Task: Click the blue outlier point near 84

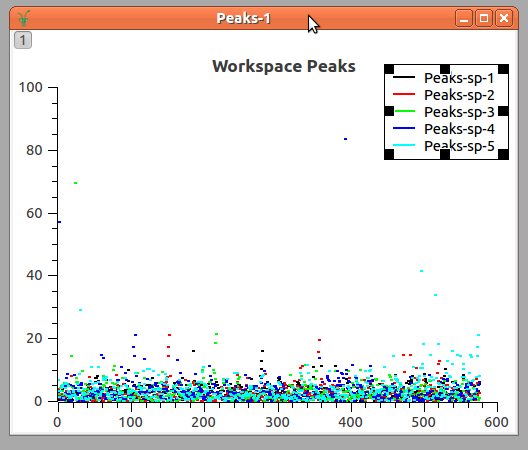Action: point(345,139)
